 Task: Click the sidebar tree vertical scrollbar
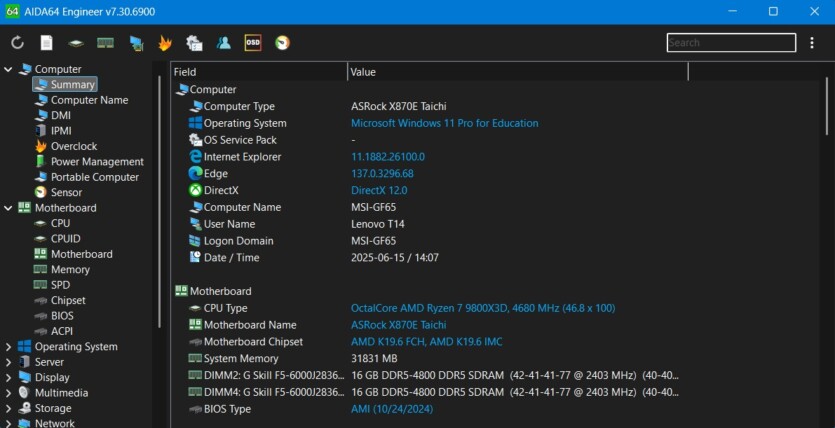[x=159, y=201]
